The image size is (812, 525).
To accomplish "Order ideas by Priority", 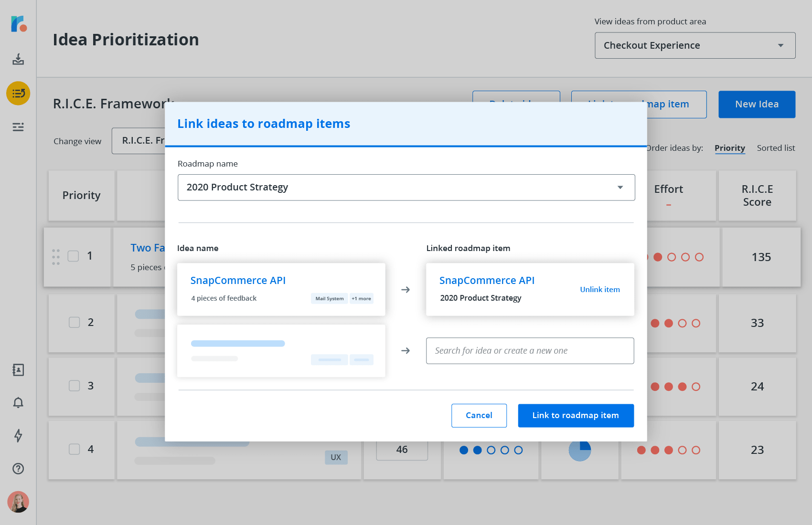I will (x=729, y=148).
